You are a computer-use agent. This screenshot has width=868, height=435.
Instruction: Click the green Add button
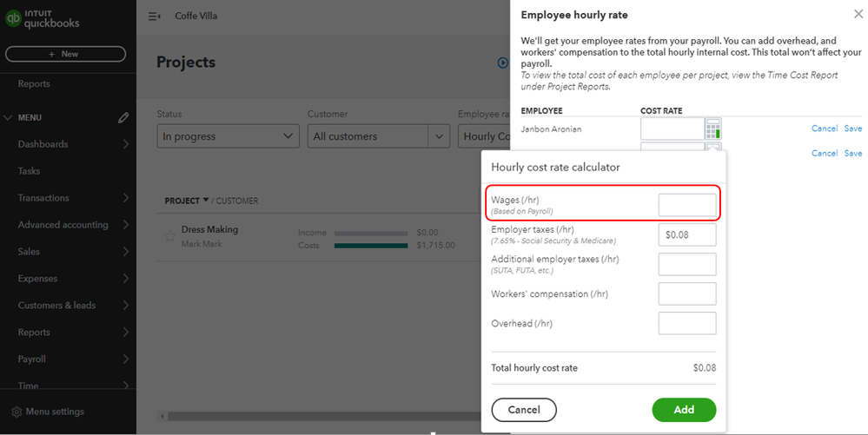click(684, 410)
